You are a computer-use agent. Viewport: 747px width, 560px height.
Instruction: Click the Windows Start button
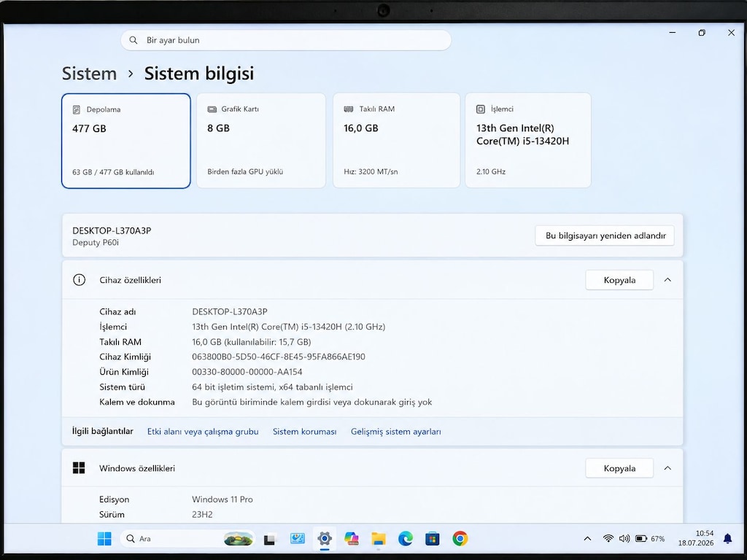[104, 539]
